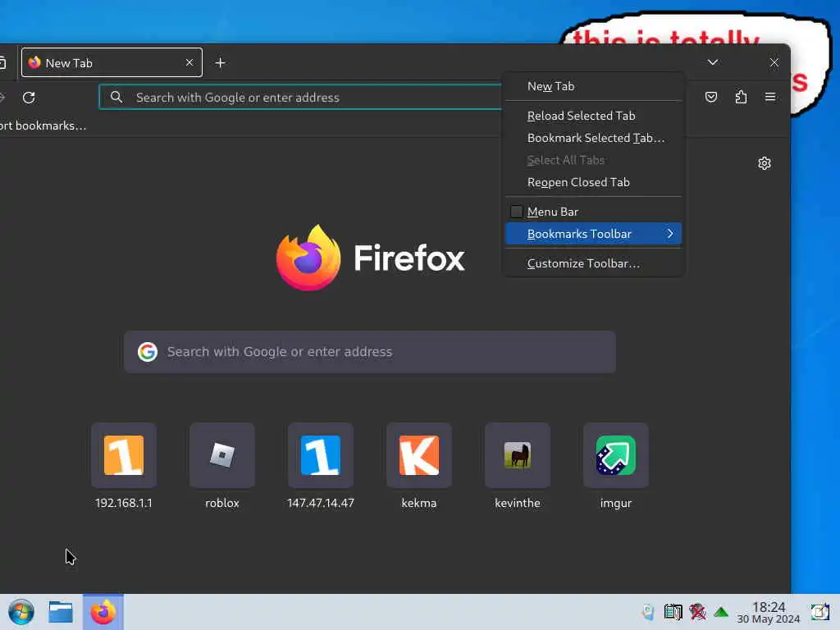Open the new tab with the plus icon
Screen dimensions: 840x630
point(220,63)
